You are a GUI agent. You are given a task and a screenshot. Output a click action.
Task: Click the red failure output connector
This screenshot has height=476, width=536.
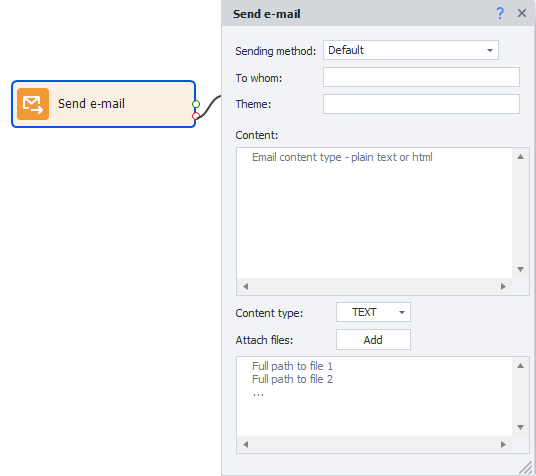tap(196, 116)
